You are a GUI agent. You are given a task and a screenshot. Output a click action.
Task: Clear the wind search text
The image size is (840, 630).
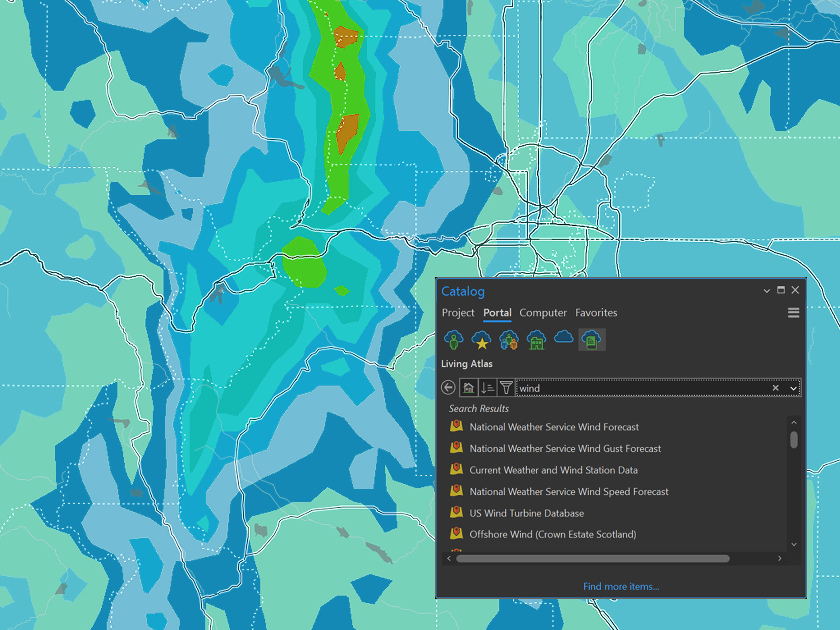click(x=776, y=388)
